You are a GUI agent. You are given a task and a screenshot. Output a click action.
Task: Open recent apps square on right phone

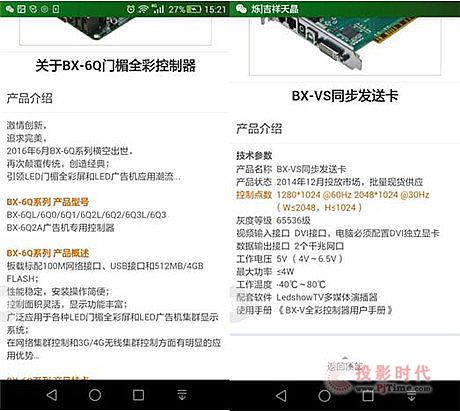(368, 396)
